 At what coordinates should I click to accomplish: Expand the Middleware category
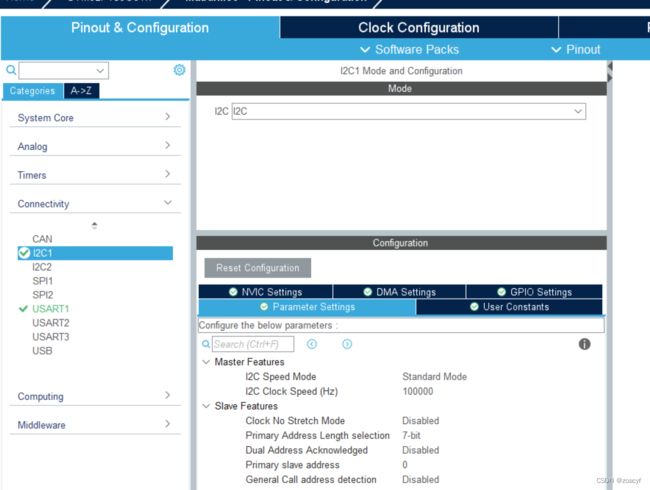(x=95, y=425)
